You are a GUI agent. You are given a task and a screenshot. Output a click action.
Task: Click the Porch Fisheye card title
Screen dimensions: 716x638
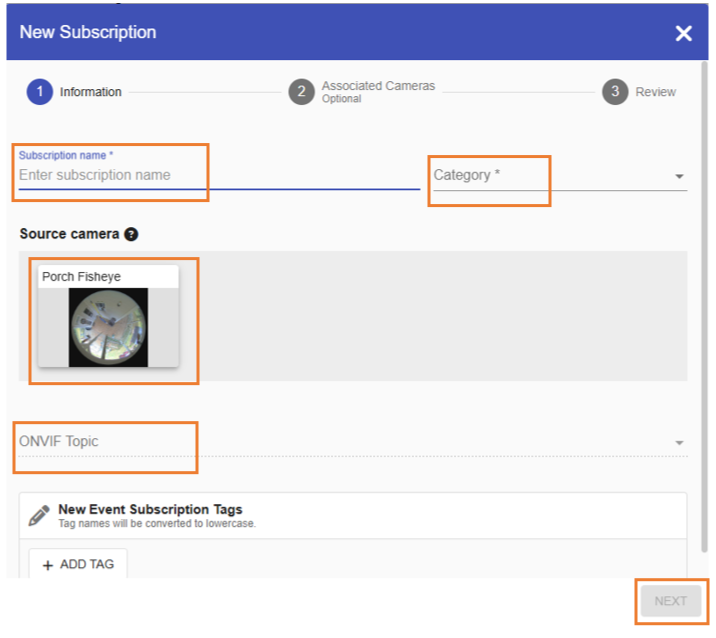pyautogui.click(x=82, y=277)
